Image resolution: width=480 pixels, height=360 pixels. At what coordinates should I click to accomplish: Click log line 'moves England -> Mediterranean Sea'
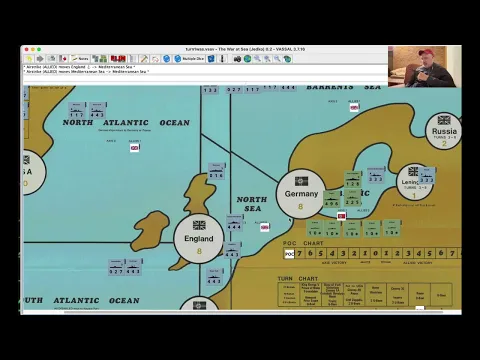[x=79, y=67]
